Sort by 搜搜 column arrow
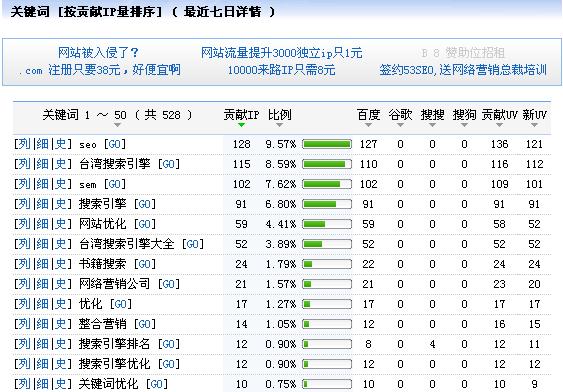The image size is (563, 392). click(x=432, y=125)
